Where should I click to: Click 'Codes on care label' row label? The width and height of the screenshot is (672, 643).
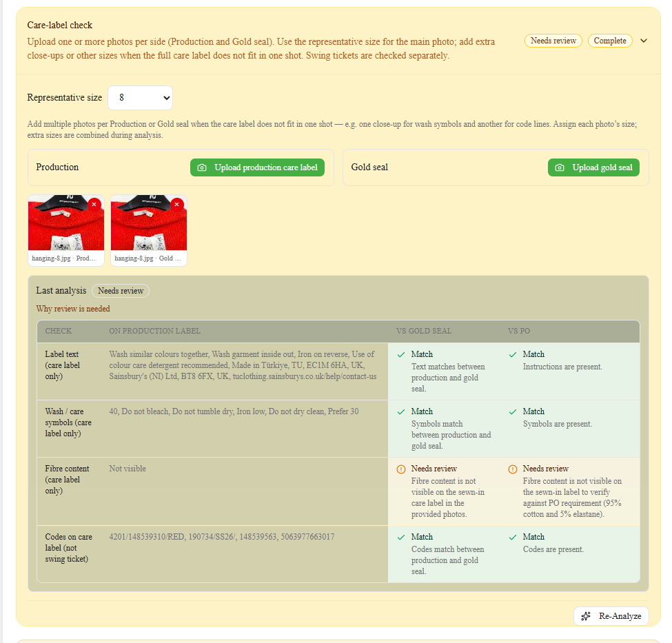click(x=68, y=548)
